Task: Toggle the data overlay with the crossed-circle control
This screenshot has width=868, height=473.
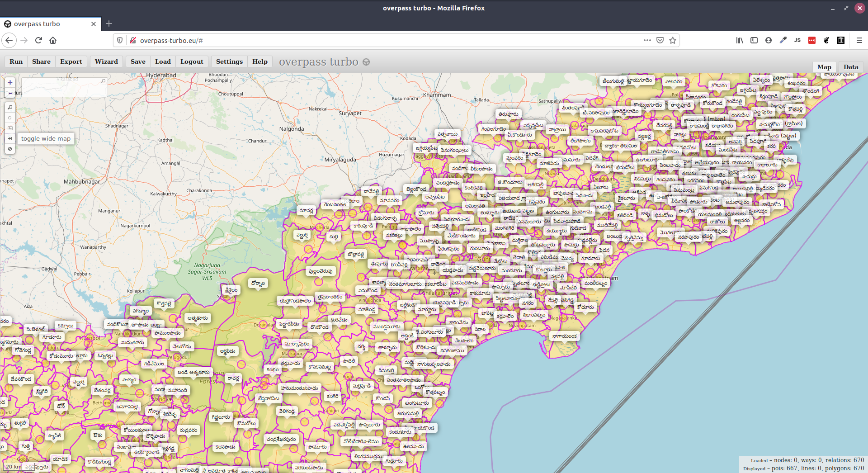Action: [10, 149]
